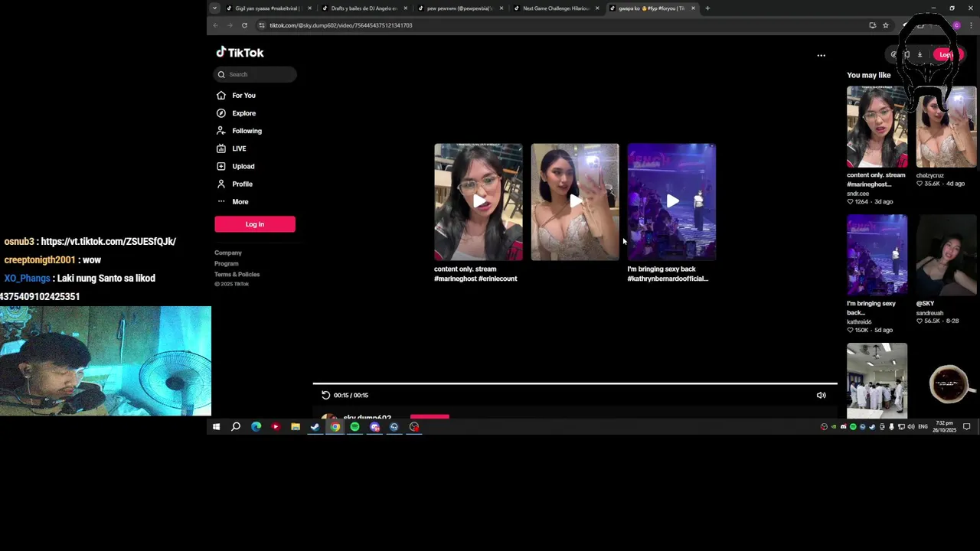Click the top-right Log in button
The height and width of the screenshot is (551, 980).
click(946, 54)
